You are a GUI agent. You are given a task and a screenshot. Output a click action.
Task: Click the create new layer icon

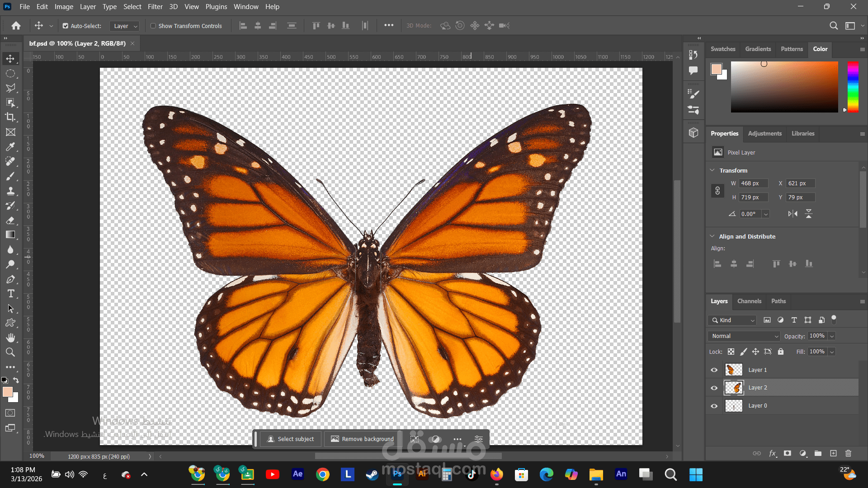click(x=833, y=453)
